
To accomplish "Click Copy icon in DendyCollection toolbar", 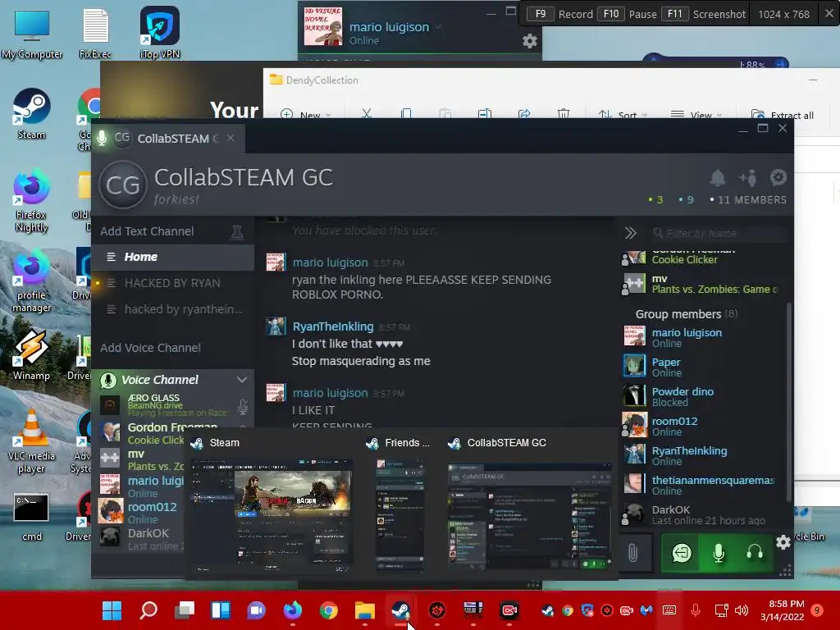I will point(406,114).
